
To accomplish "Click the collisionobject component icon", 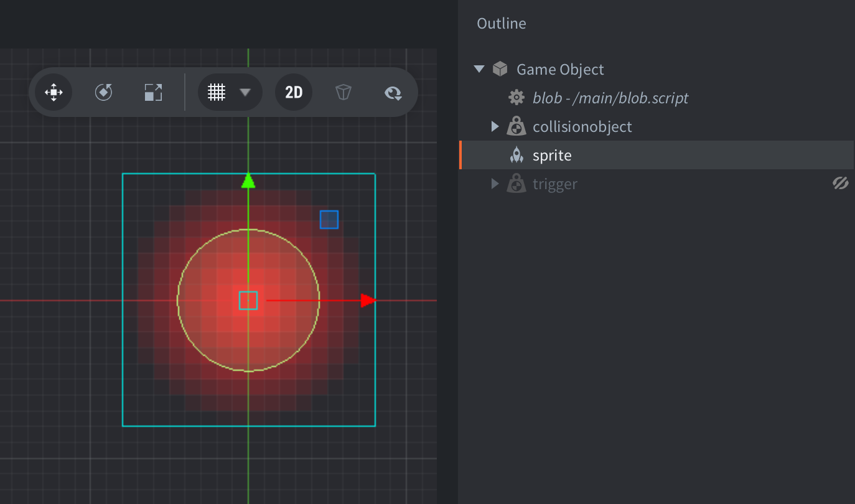I will 516,127.
